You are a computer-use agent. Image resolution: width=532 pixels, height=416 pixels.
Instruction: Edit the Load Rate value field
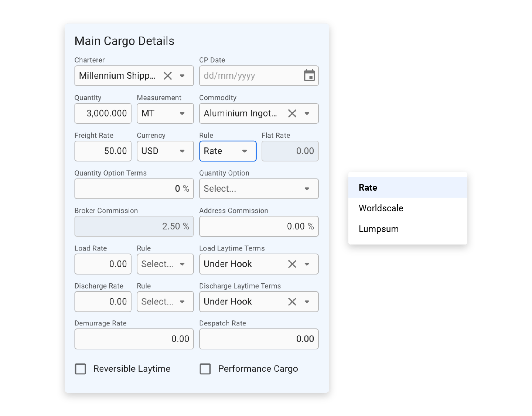pyautogui.click(x=103, y=264)
